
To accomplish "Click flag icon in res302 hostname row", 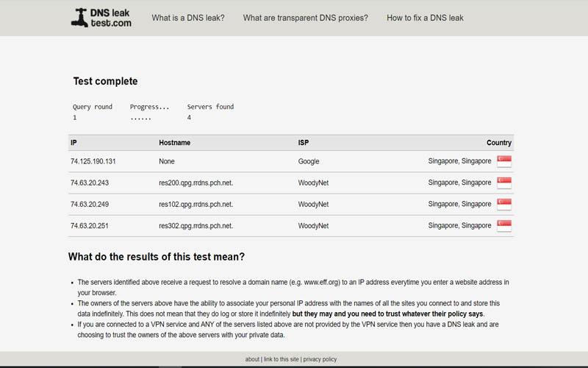I will 504,225.
